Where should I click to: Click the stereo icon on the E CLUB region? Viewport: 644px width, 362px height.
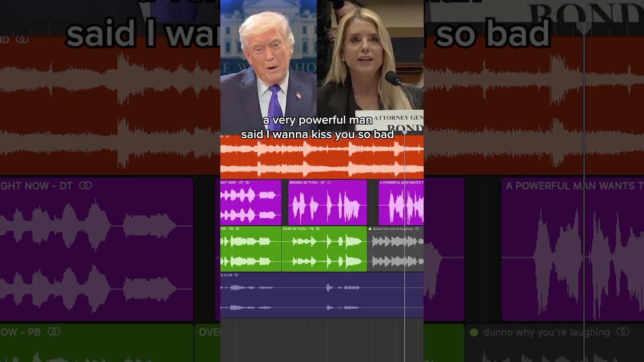pyautogui.click(x=236, y=275)
